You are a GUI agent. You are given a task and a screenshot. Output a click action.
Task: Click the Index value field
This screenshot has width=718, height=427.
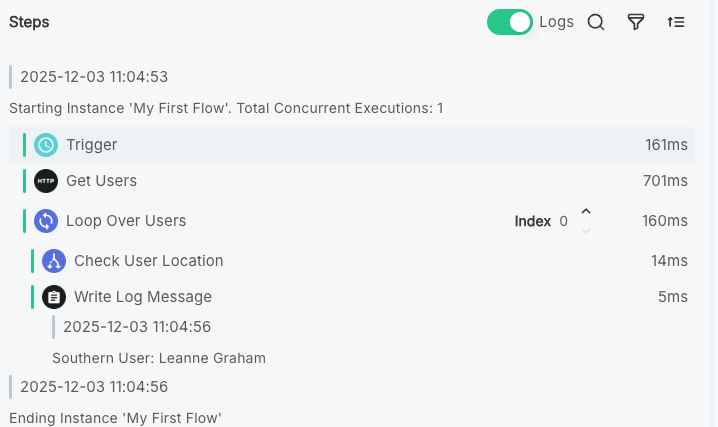(x=563, y=221)
